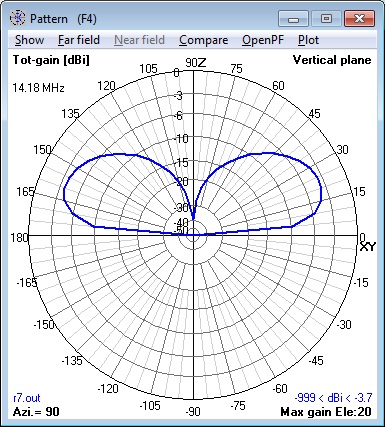Minimize the Pattern window
The image size is (385, 427).
293,19
